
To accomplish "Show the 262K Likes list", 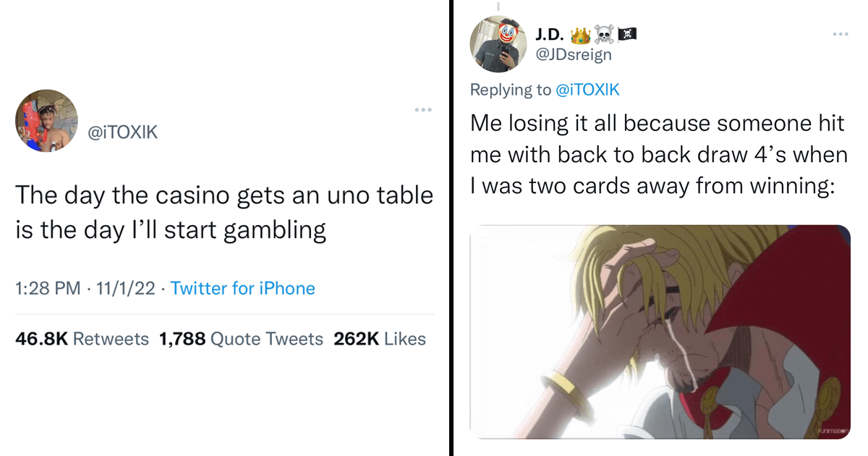I will (380, 339).
